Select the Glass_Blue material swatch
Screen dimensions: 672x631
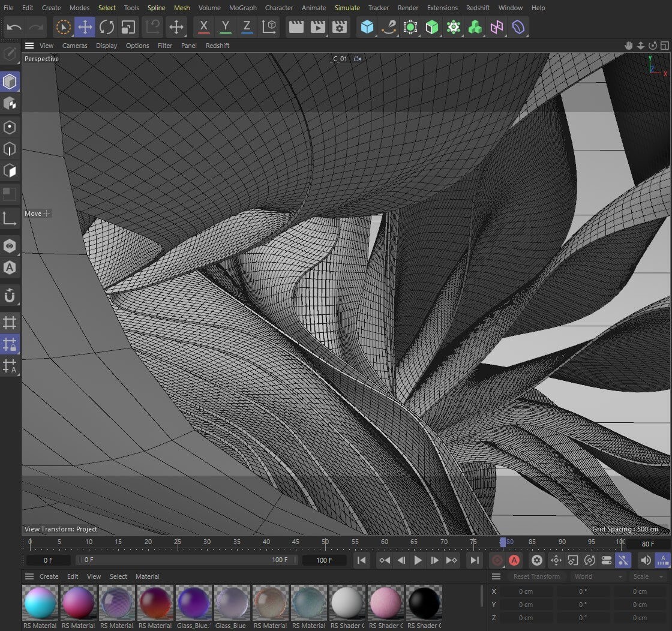(231, 603)
